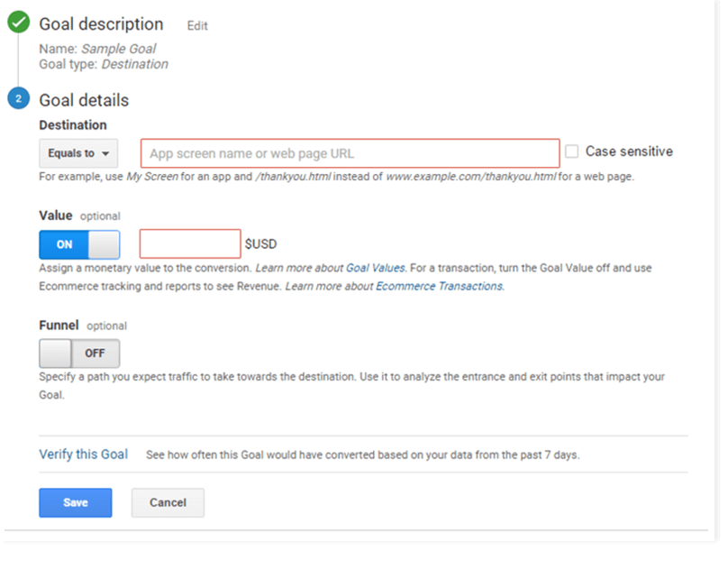Click the goal value amount field
The width and height of the screenshot is (728, 569).
point(190,244)
